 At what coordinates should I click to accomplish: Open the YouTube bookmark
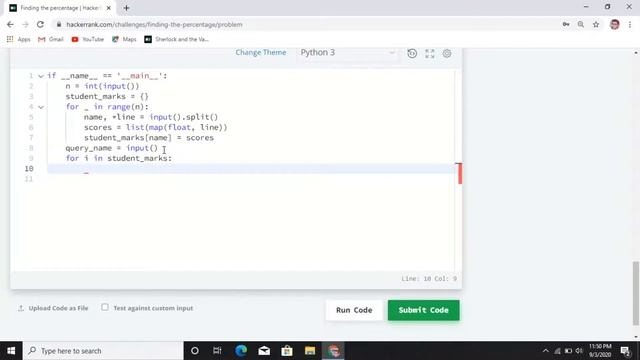(x=87, y=39)
